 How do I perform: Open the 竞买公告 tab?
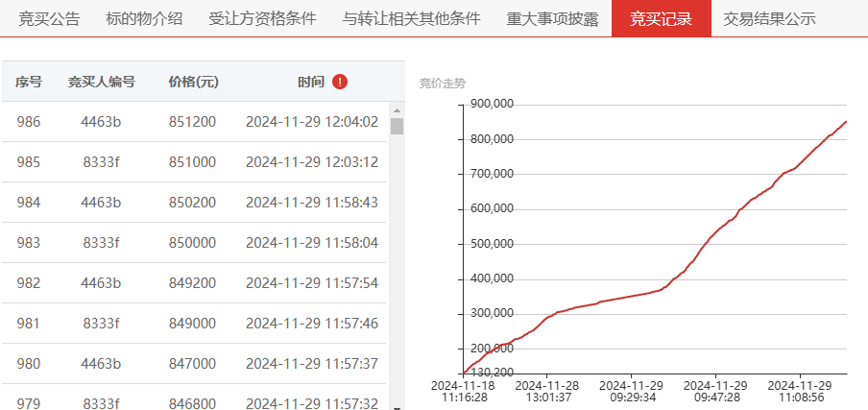pos(49,19)
